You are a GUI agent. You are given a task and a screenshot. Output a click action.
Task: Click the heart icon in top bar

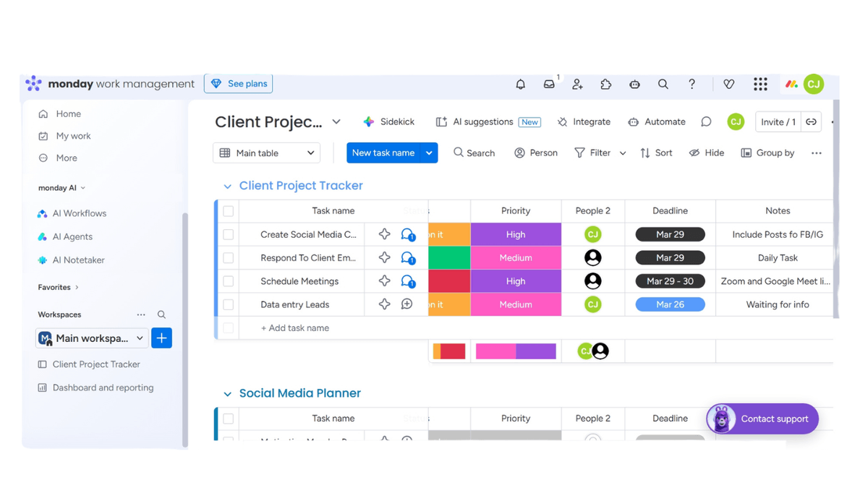[x=729, y=84]
